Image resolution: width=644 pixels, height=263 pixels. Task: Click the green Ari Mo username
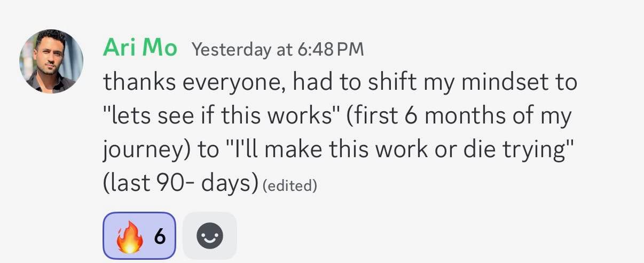[x=139, y=49]
